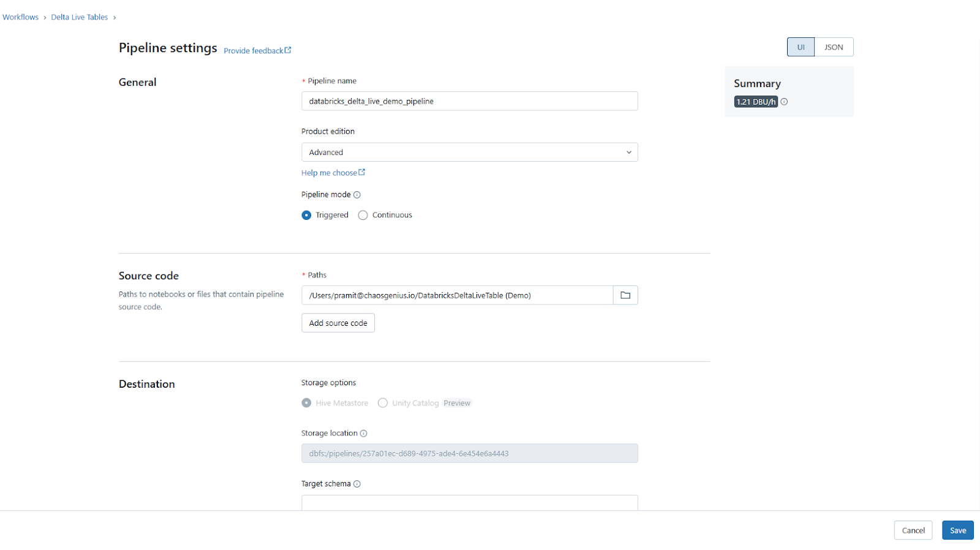Screen dimensions: 980x550
Task: Click inside the Pipeline name field
Action: 469,101
